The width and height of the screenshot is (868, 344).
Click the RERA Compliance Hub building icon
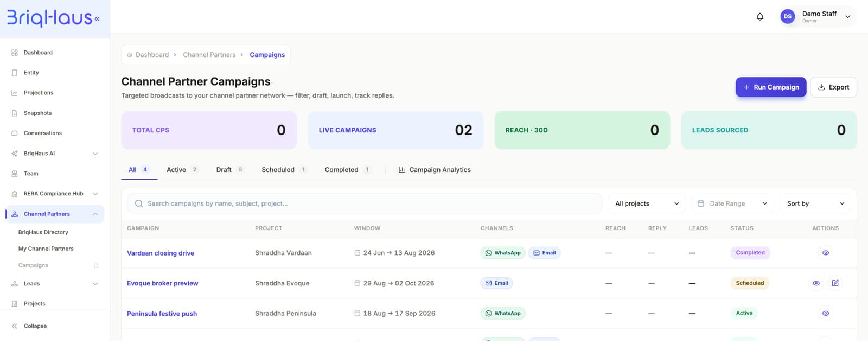[15, 194]
